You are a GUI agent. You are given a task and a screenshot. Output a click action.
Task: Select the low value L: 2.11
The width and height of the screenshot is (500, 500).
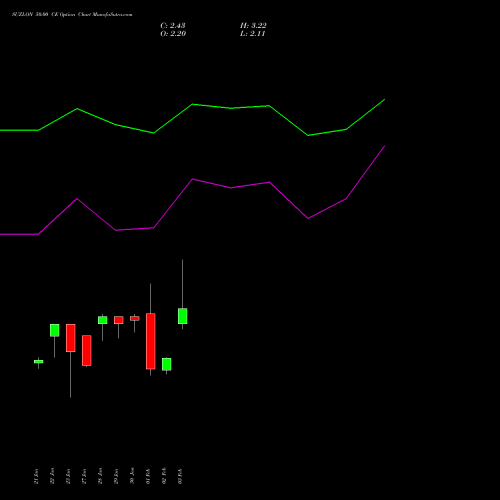click(253, 34)
